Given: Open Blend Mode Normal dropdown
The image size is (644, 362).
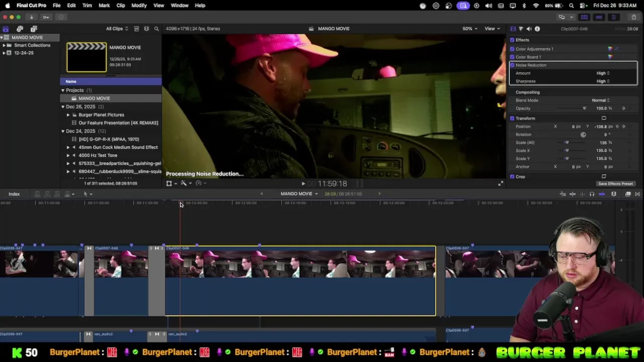Looking at the screenshot, I should click(600, 100).
